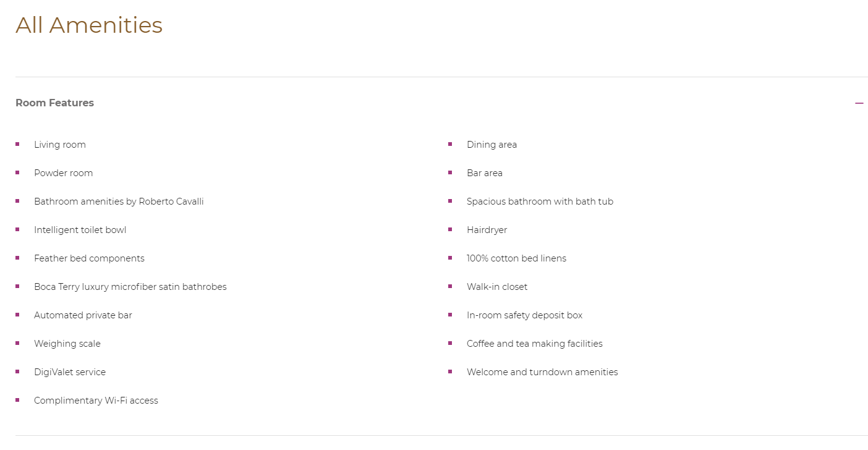Screen dimensions: 868x450
Task: Collapse the Room Features section via minus icon
Action: [859, 103]
